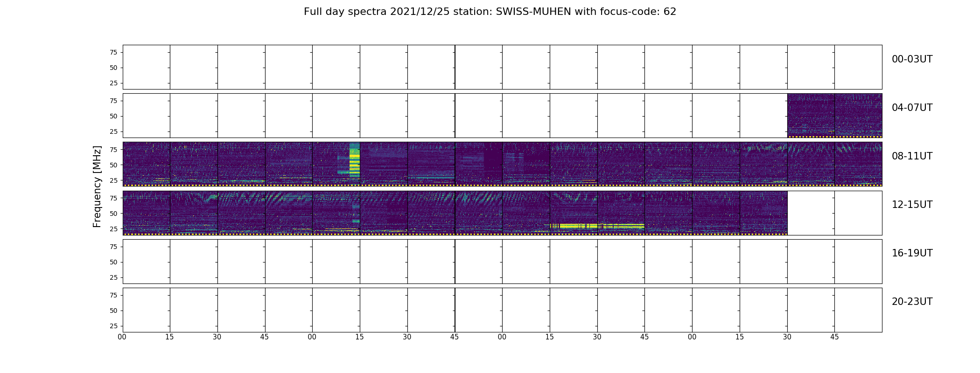Select the '04-07UT' row label
The height and width of the screenshot is (373, 980).
(x=912, y=108)
